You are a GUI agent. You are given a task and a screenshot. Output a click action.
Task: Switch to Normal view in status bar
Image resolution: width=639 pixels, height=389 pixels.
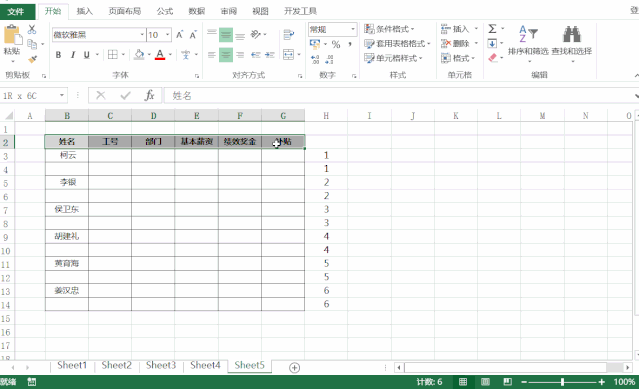pyautogui.click(x=463, y=382)
